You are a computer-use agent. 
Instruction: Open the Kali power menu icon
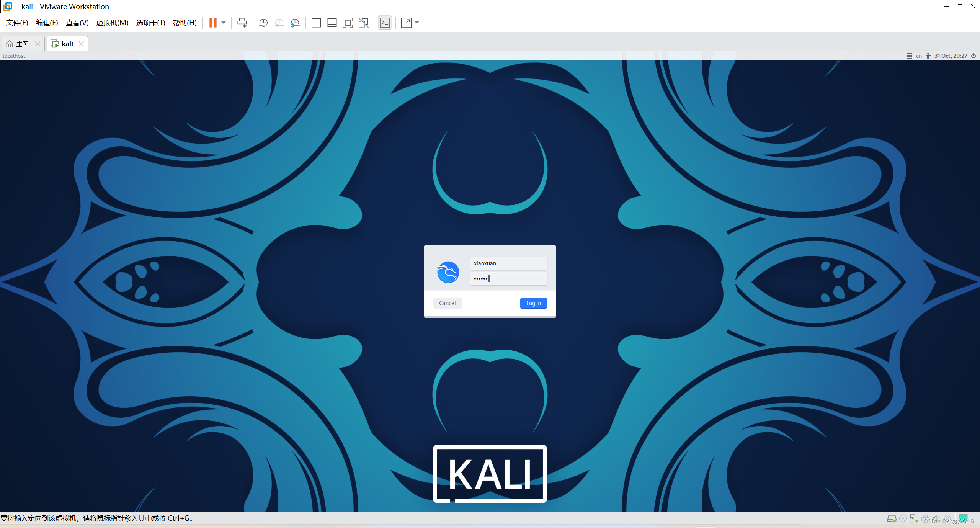click(x=973, y=56)
